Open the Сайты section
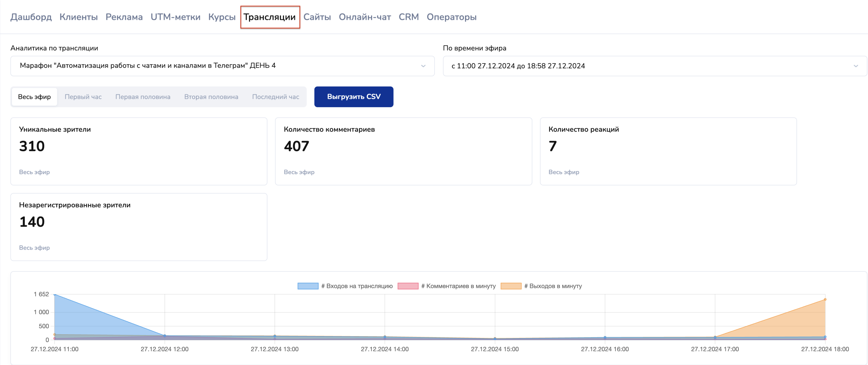The image size is (868, 365). coord(317,17)
